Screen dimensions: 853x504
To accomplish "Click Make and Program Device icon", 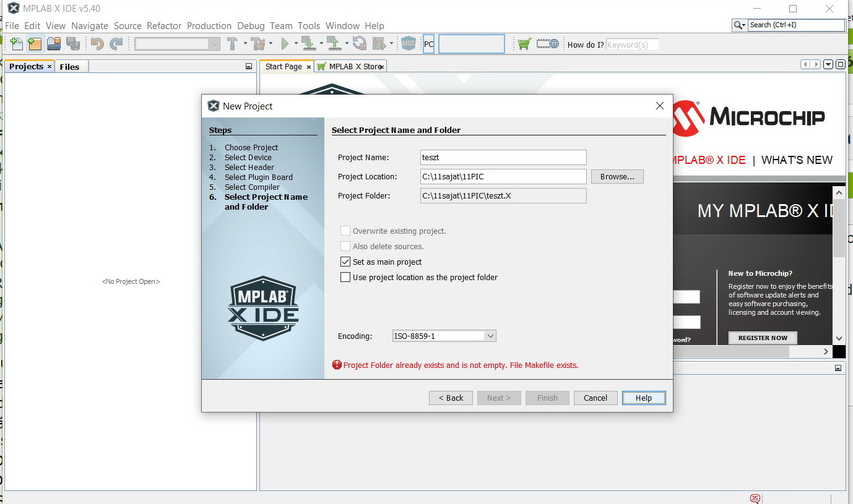I will click(x=309, y=44).
